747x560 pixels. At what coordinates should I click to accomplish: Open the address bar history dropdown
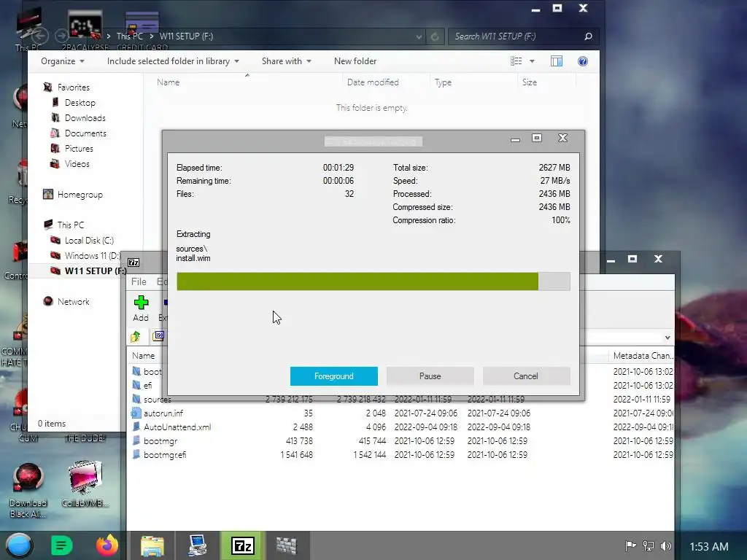point(419,36)
